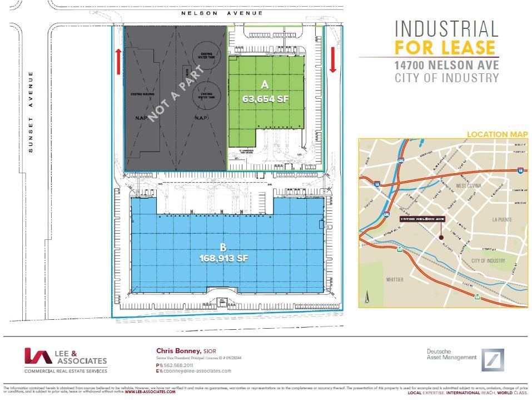Click the SUNSET AVENUE street label
The image size is (532, 402).
(x=31, y=112)
